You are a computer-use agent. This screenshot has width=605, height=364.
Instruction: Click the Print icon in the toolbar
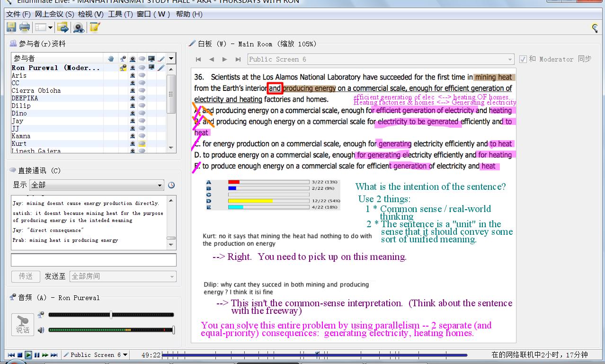pyautogui.click(x=25, y=27)
